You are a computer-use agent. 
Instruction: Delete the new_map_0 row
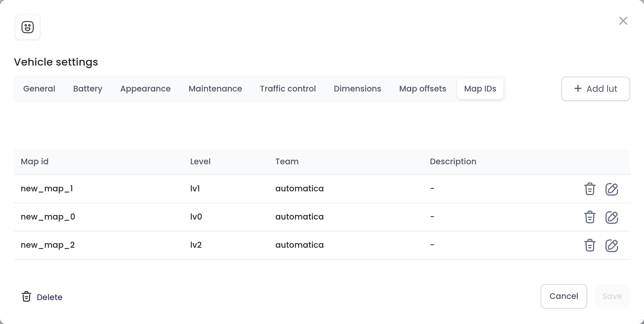pos(590,217)
